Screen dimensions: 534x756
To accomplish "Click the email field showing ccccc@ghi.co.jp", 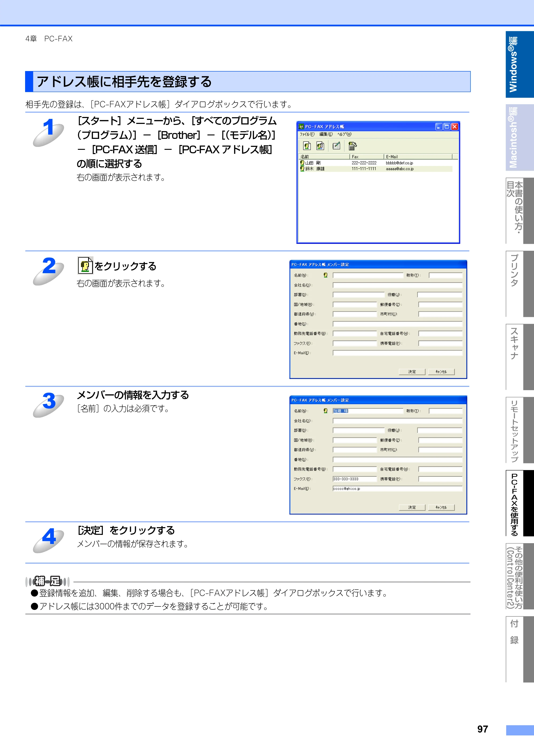I will coord(397,489).
